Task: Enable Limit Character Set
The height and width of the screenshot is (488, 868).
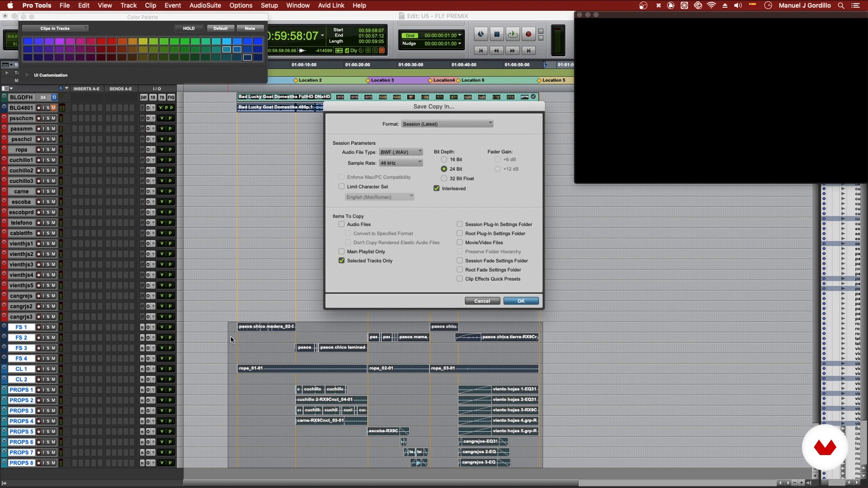Action: click(x=342, y=187)
